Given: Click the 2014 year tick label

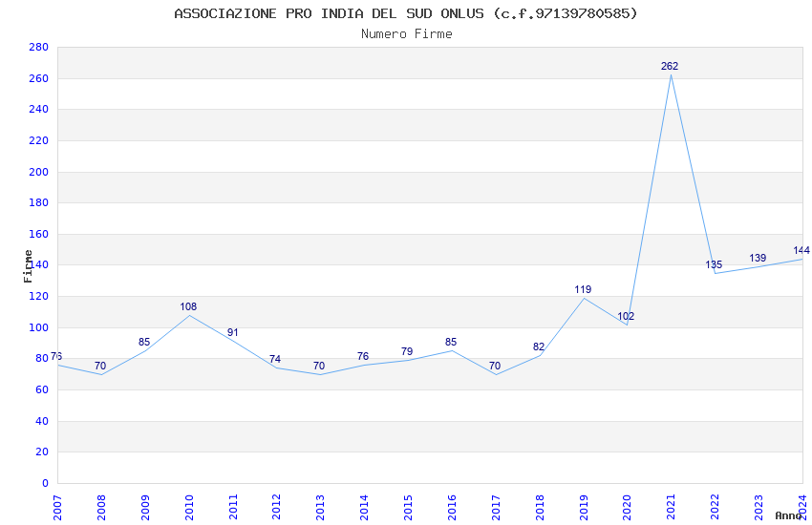Looking at the screenshot, I should coord(365,507).
